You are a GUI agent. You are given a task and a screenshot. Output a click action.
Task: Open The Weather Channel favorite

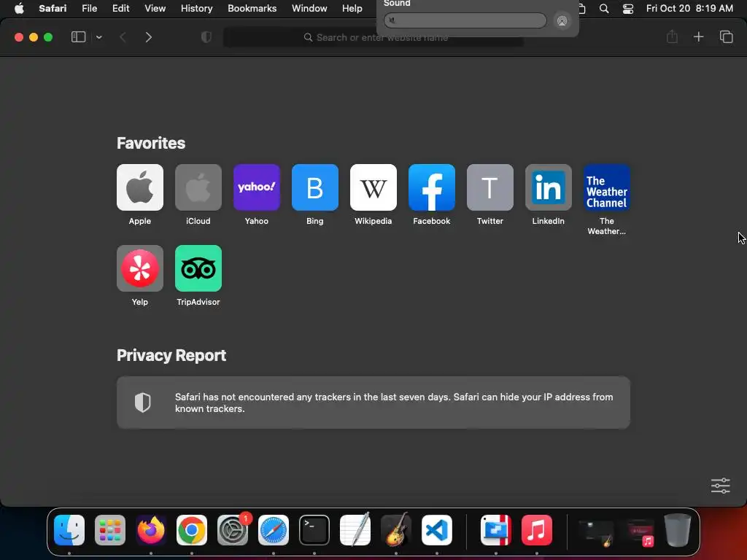tap(606, 187)
